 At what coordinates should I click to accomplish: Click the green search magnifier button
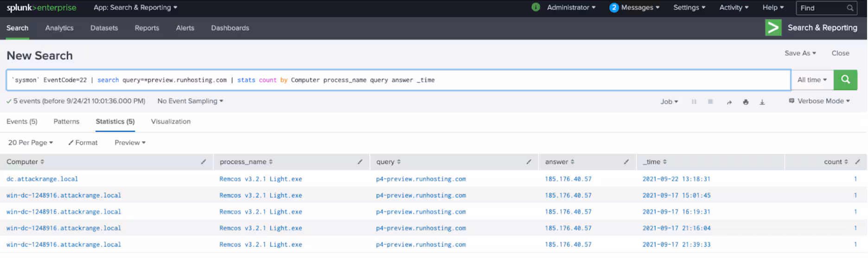[845, 80]
